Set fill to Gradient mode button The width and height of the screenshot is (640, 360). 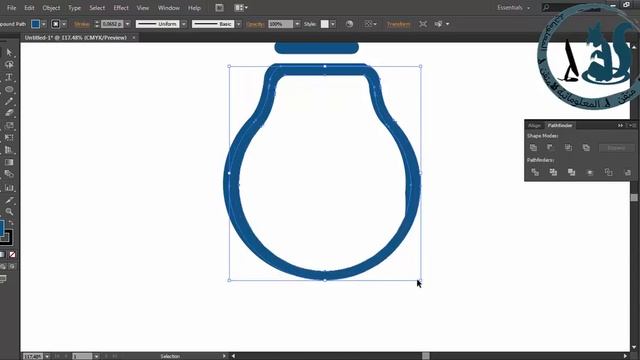pyautogui.click(x=2, y=255)
